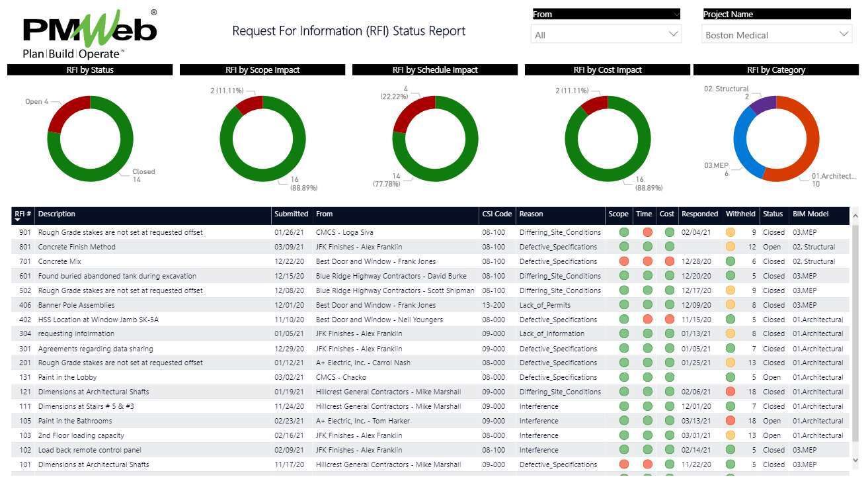Image resolution: width=868 pixels, height=483 pixels.
Task: Click the PMWeb logo
Action: tap(90, 34)
